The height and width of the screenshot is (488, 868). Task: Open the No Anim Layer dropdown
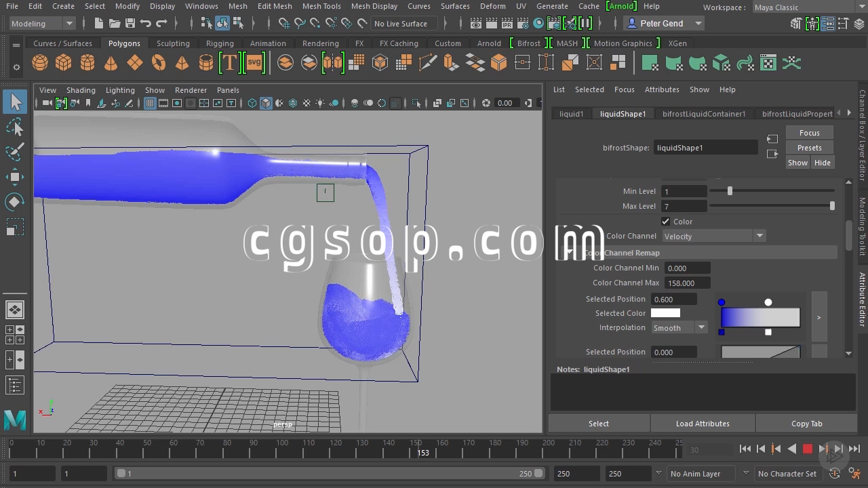(702, 474)
